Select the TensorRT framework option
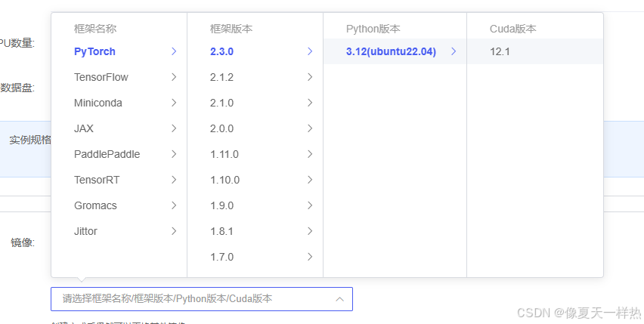The width and height of the screenshot is (644, 324). [x=119, y=180]
